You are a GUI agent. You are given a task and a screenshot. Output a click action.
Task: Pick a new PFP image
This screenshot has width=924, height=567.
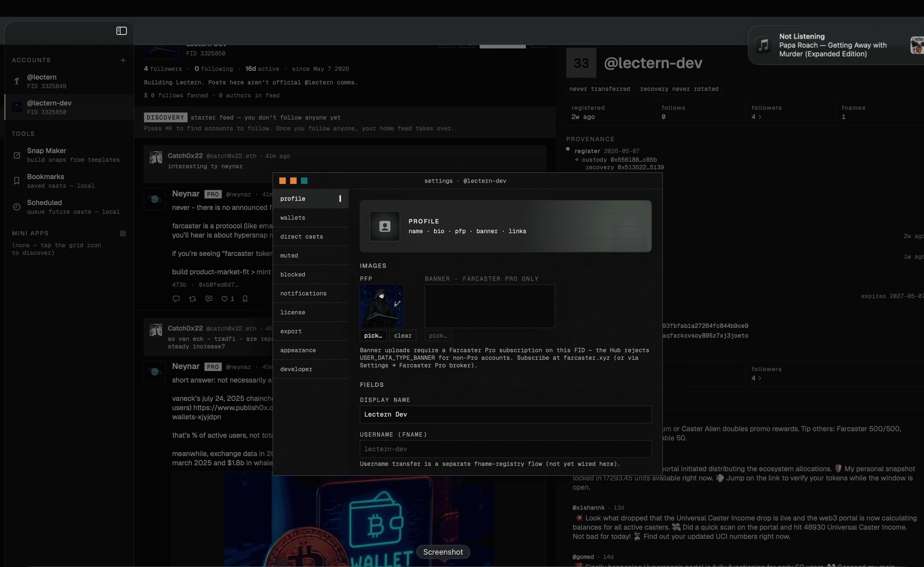pyautogui.click(x=373, y=336)
